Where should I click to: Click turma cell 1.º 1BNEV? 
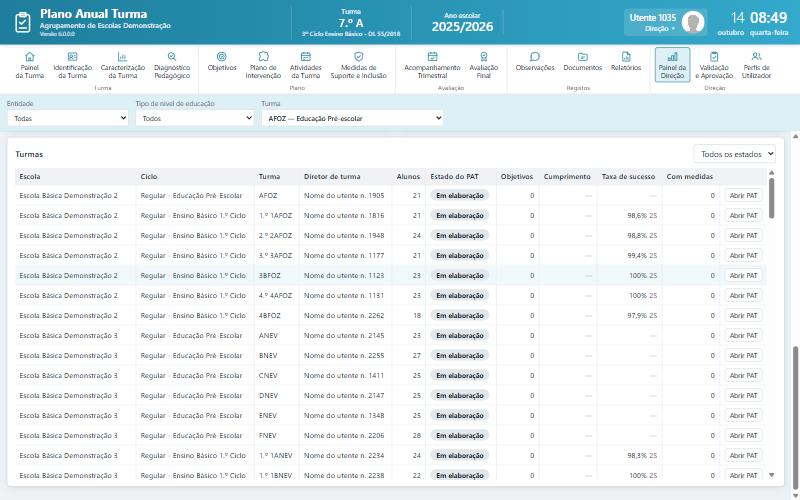click(276, 475)
